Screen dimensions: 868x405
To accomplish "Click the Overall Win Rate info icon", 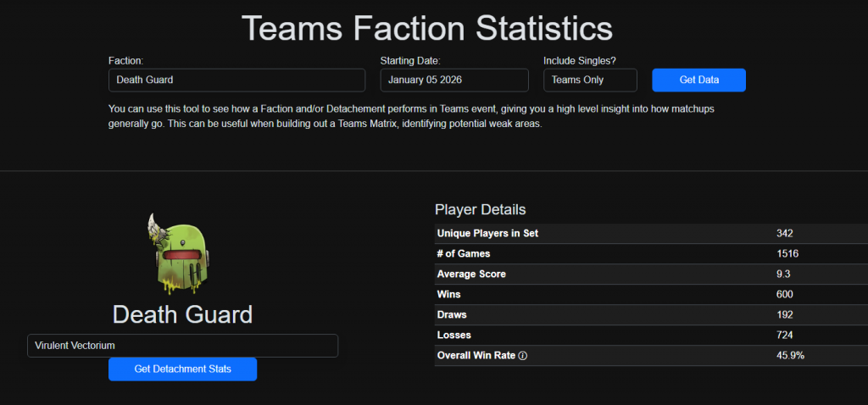I will click(x=522, y=356).
